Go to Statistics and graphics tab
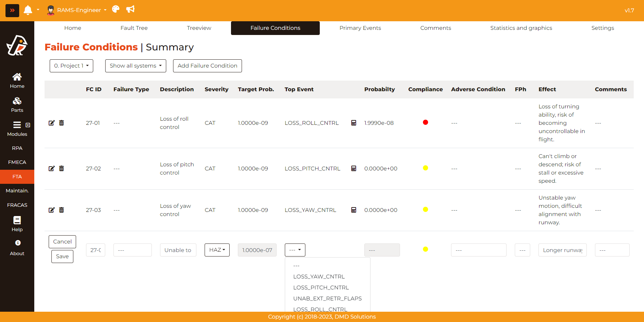The width and height of the screenshot is (644, 322). coord(521,28)
